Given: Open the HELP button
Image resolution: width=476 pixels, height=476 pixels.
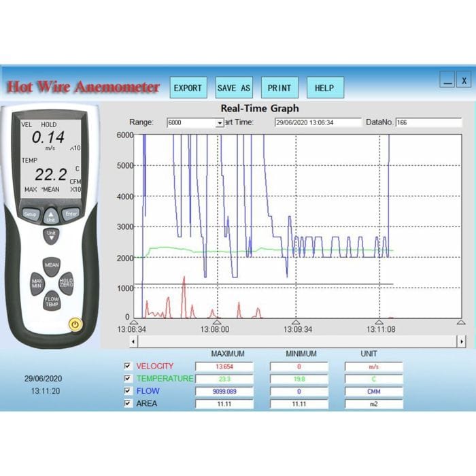Looking at the screenshot, I should [324, 88].
